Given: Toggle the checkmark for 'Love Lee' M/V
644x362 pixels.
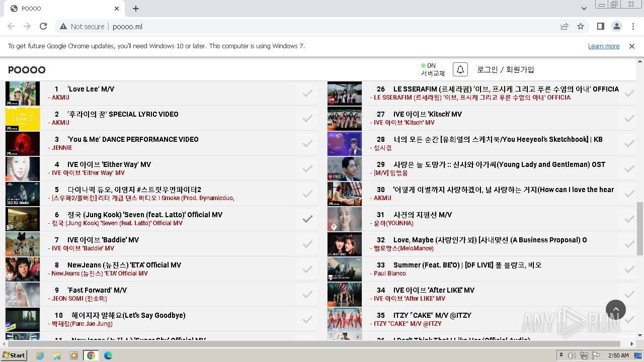Looking at the screenshot, I should 307,93.
